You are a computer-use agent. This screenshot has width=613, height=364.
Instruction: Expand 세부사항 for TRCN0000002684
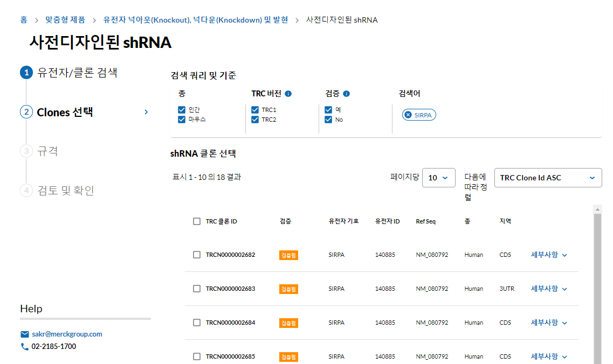(x=549, y=323)
